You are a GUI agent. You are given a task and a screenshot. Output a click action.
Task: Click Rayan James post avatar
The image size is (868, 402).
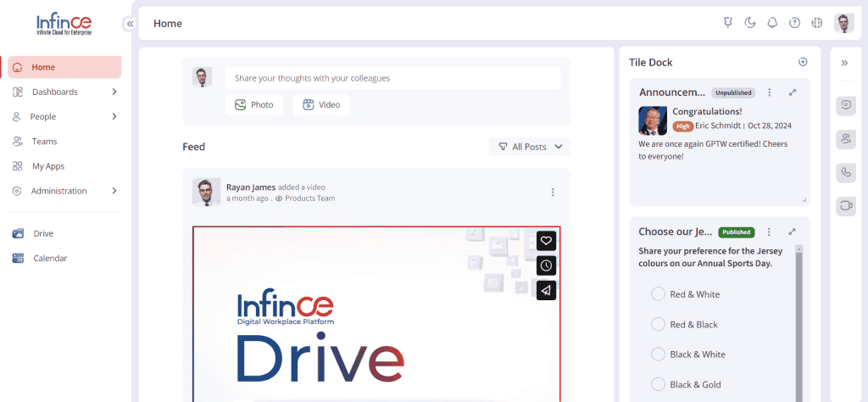point(207,193)
